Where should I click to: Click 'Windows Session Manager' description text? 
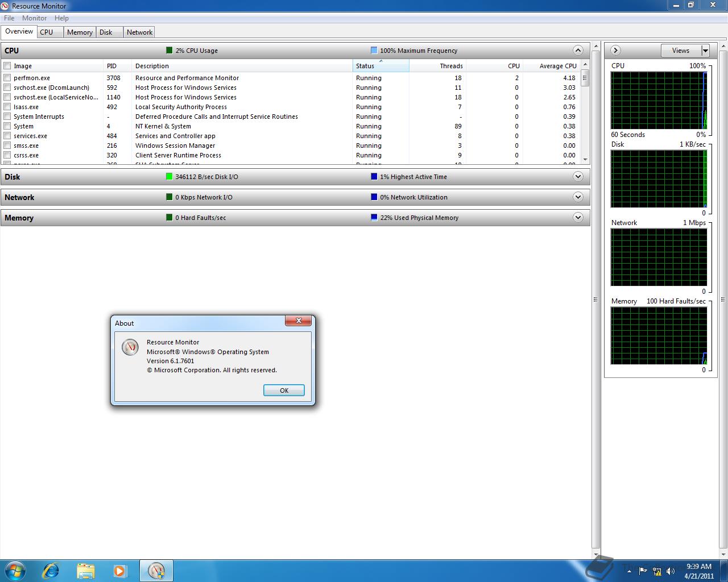[175, 145]
